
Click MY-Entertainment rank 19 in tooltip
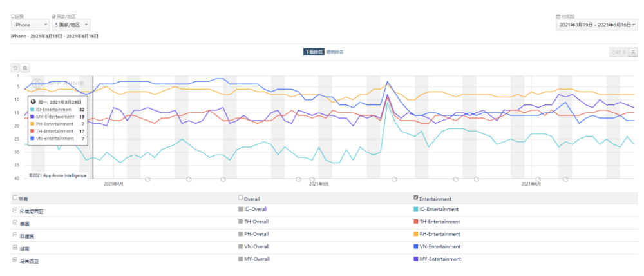click(82, 117)
